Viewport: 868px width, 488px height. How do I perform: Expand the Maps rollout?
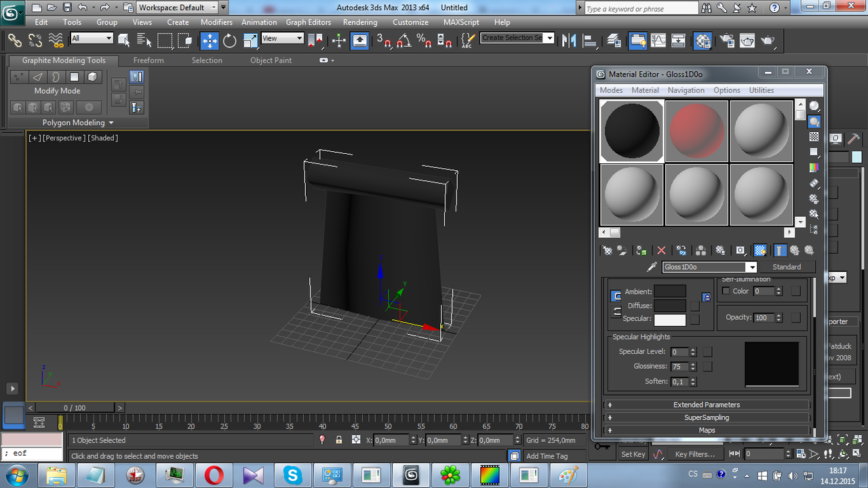click(x=707, y=430)
